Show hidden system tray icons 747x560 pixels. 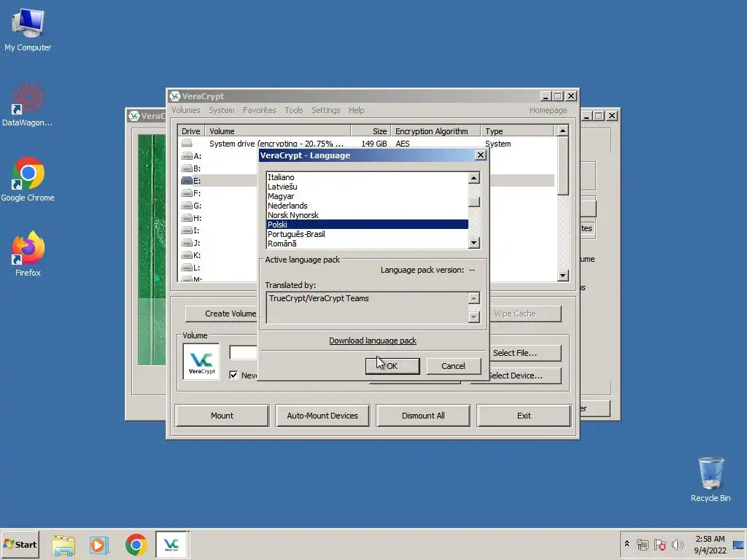click(x=627, y=544)
